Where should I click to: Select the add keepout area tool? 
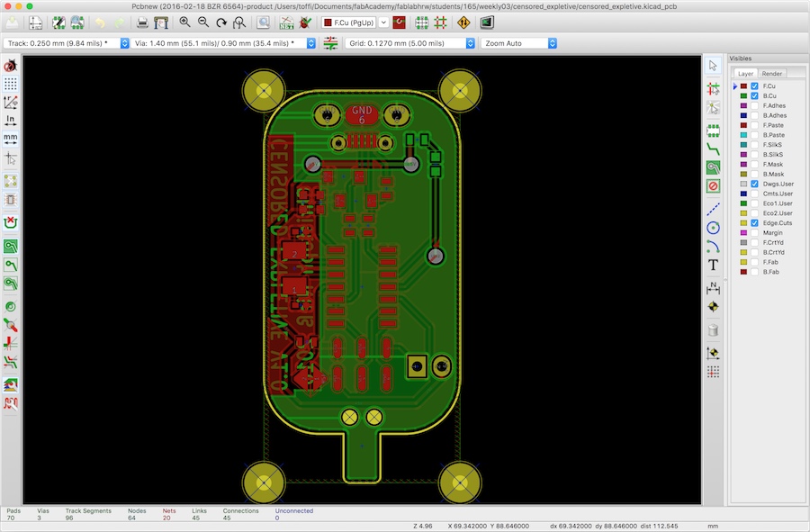click(x=713, y=186)
